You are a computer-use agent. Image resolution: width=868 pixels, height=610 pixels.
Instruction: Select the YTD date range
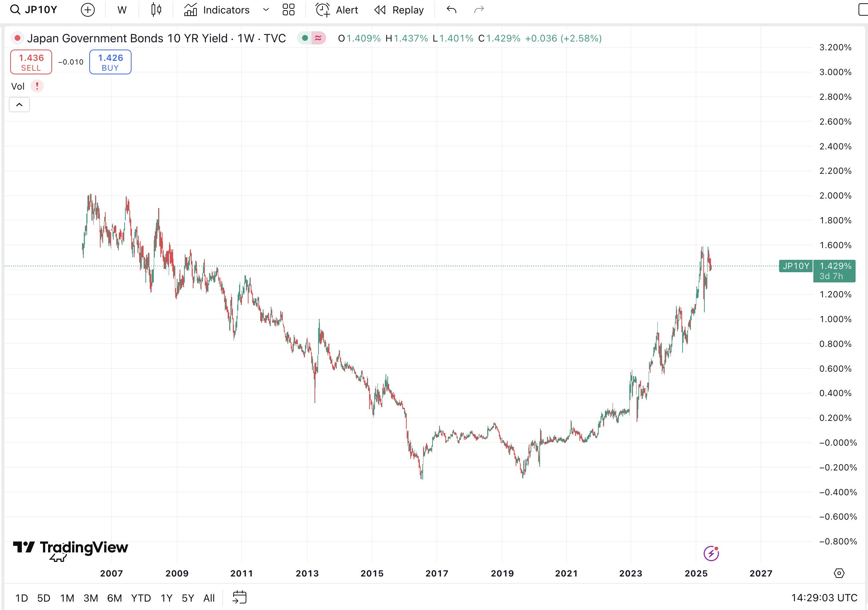pos(141,598)
